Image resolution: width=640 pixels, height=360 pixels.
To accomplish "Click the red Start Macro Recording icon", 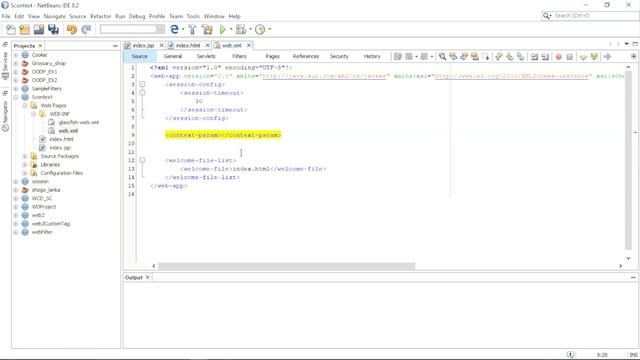I will point(559,57).
